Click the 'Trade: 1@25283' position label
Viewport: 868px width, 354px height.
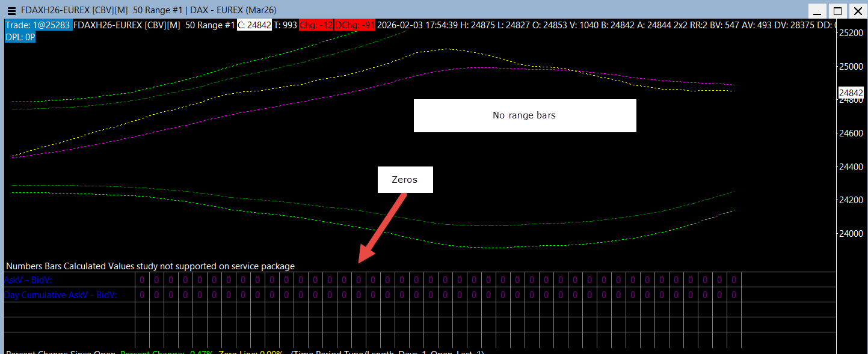[x=38, y=25]
